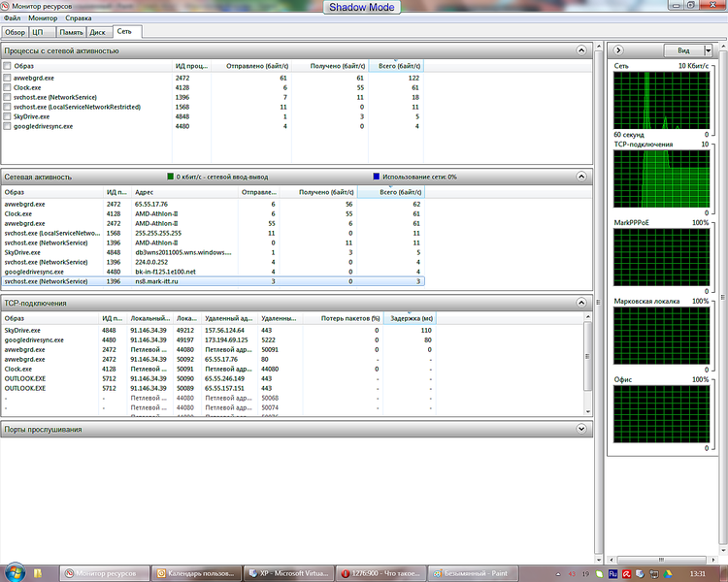
Task: Collapse the TCP-подключения section
Action: (x=581, y=304)
